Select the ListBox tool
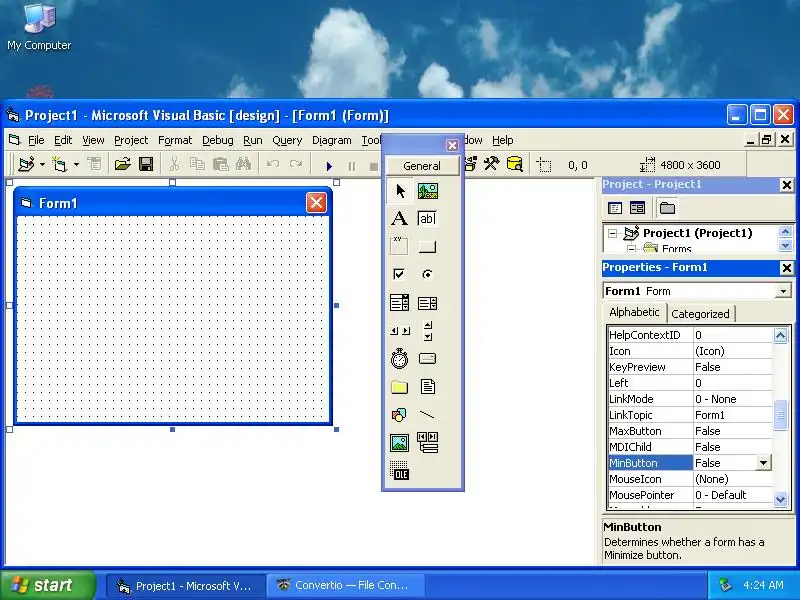Screen dimensions: 800x600 [428, 303]
